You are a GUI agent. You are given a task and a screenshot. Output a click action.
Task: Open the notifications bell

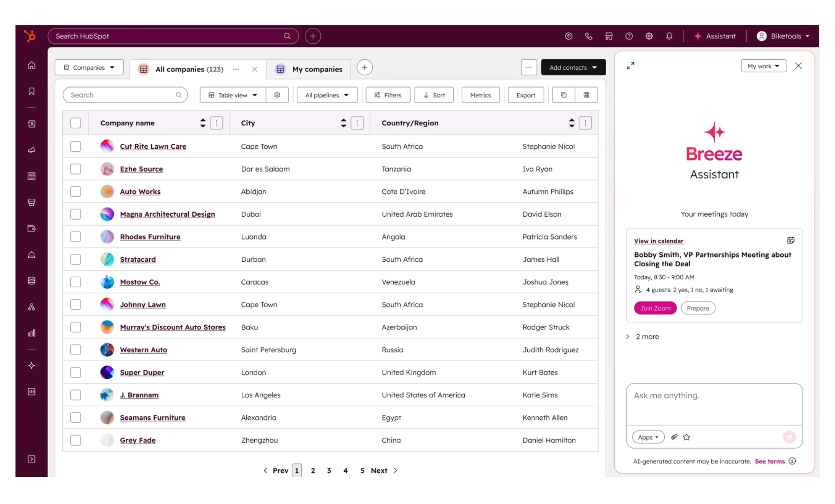pyautogui.click(x=669, y=36)
